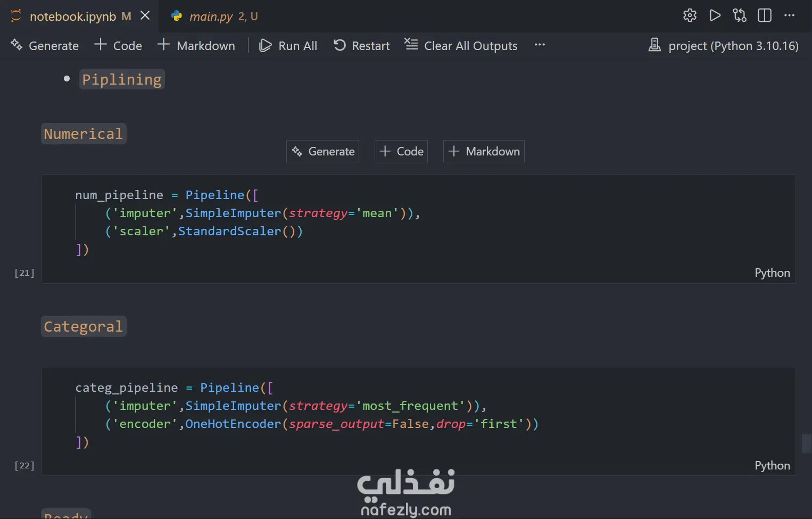Click the Generate button in the notebook toolbar
This screenshot has height=519, width=812.
(x=45, y=46)
